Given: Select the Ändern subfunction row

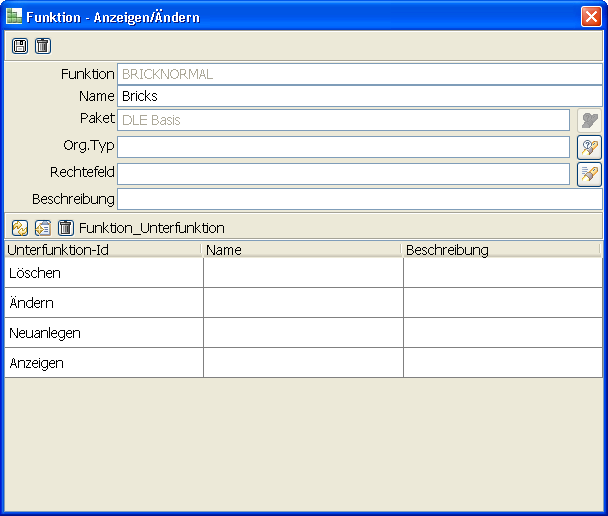Looking at the screenshot, I should (x=103, y=303).
